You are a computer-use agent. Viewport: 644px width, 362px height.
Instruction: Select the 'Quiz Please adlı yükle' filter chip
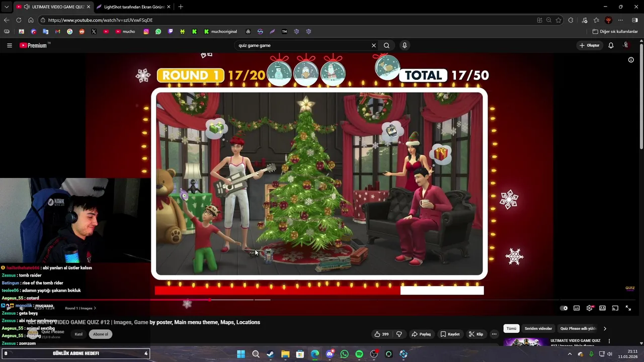(578, 328)
